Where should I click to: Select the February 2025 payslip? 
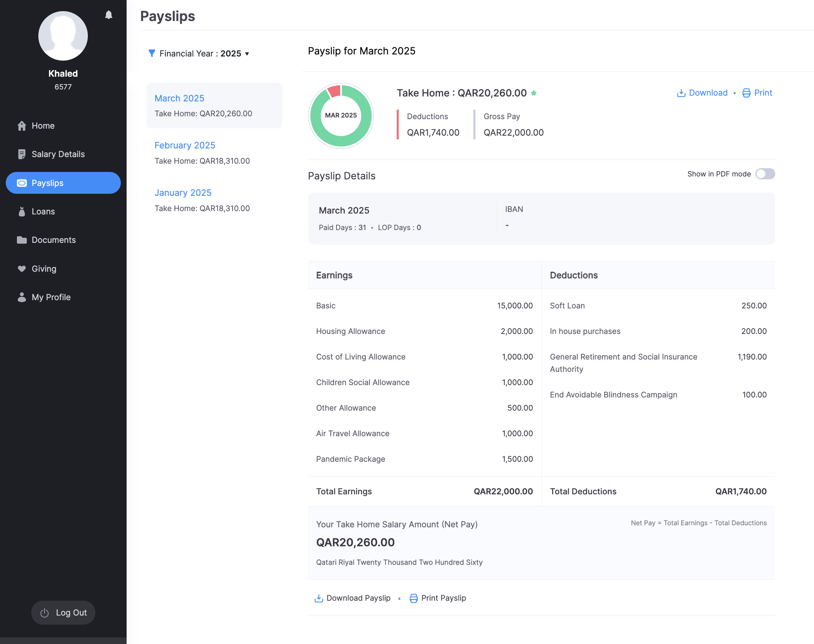[x=185, y=146]
